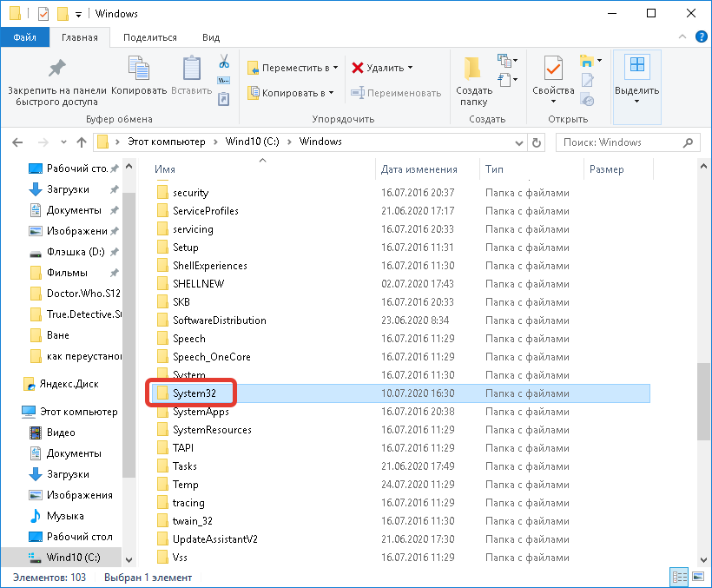Click the search magnifier icon
This screenshot has height=588, width=712.
(688, 142)
